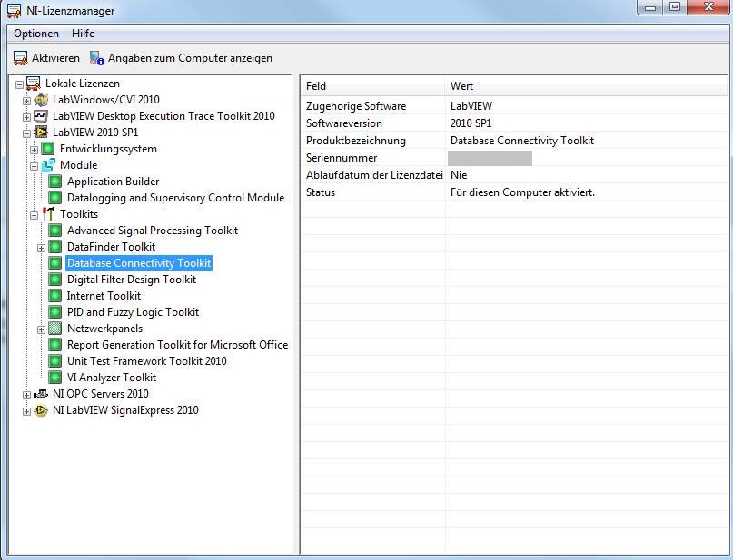Click the NI OPC Servers 2010 icon

click(x=41, y=394)
